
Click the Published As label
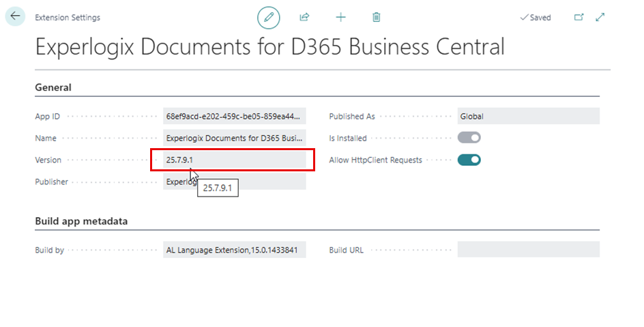(x=352, y=116)
